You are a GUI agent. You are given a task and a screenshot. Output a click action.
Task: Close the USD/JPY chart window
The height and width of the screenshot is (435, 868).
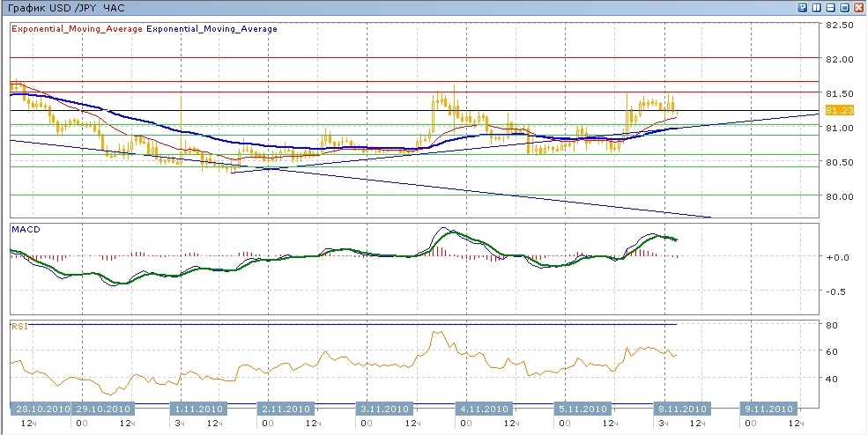coord(858,7)
